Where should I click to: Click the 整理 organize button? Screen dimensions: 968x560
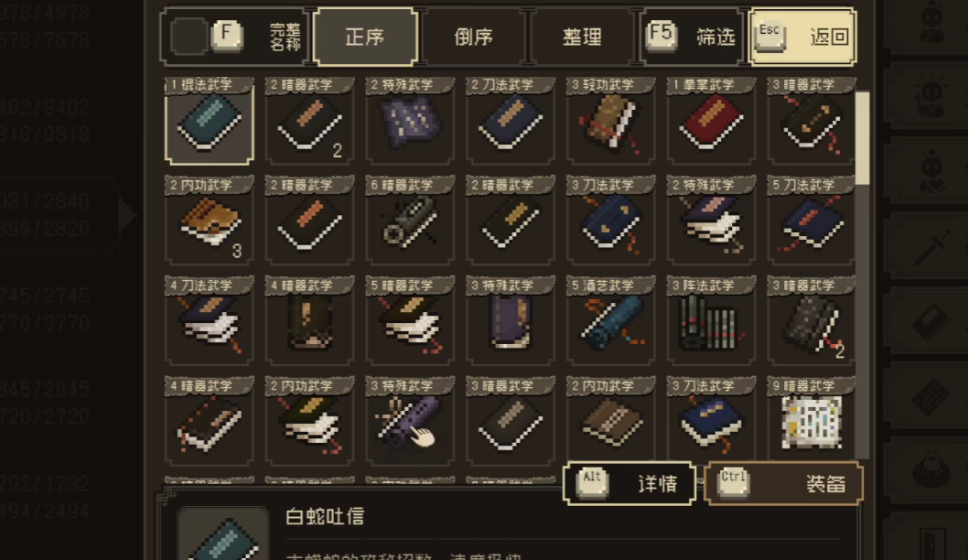(582, 37)
